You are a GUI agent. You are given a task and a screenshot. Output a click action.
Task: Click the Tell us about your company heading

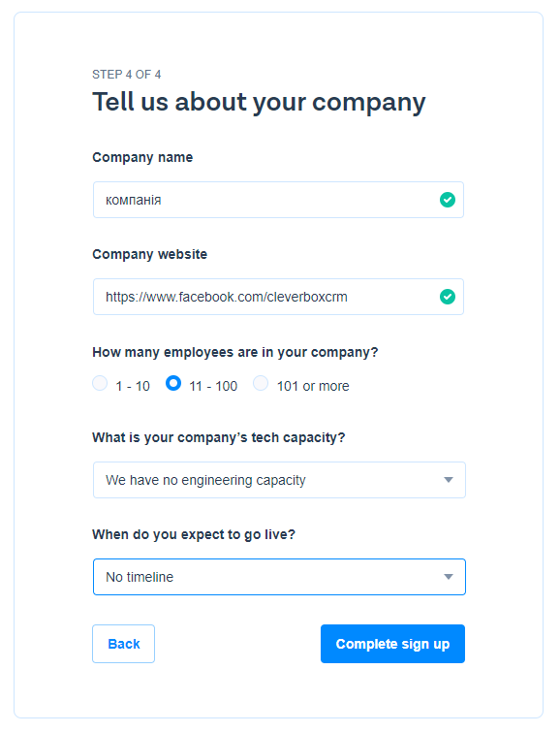click(x=259, y=102)
